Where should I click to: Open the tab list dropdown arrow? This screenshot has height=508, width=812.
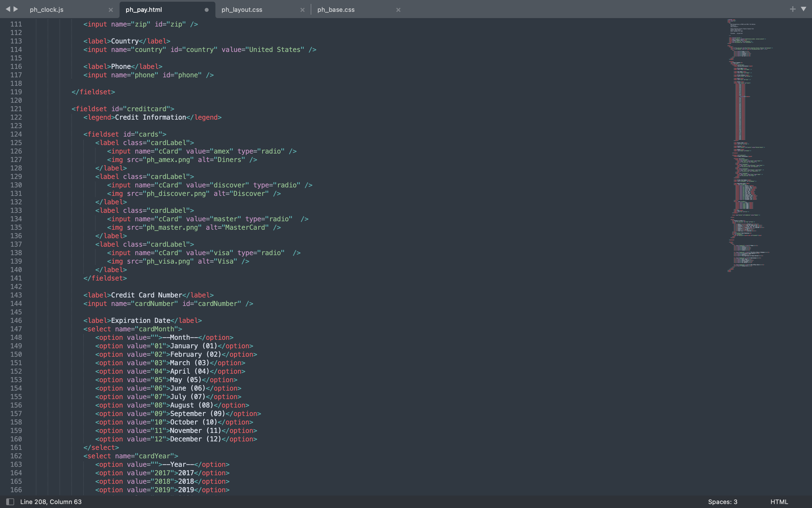pos(804,9)
